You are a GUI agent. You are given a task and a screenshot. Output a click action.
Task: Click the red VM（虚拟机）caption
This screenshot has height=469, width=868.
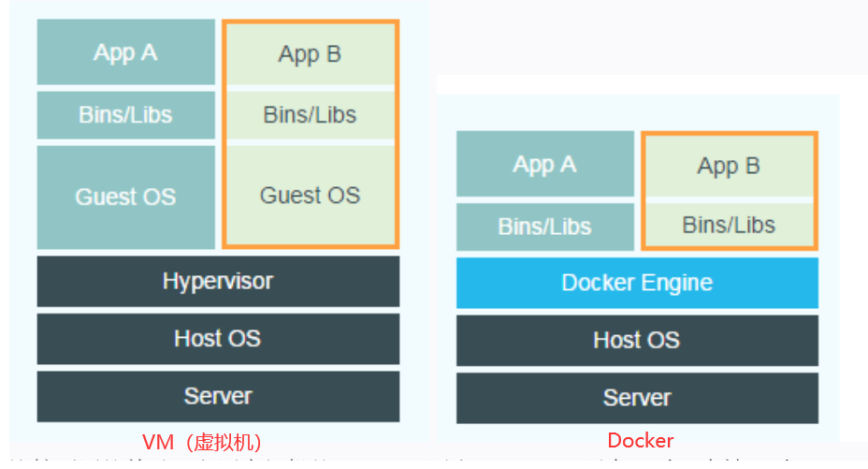(202, 443)
